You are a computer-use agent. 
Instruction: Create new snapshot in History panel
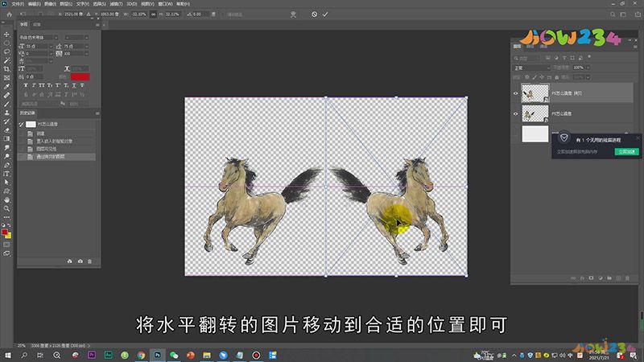80,261
